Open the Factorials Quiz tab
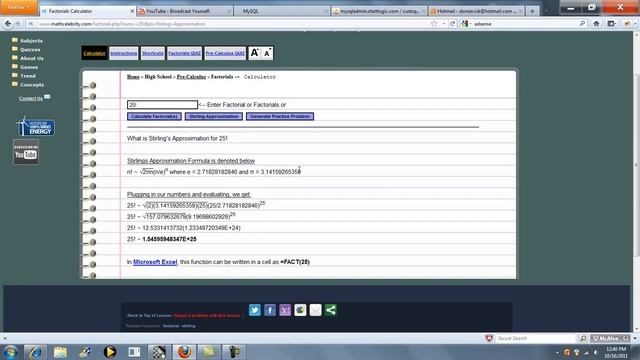The width and height of the screenshot is (640, 360). pos(184,53)
